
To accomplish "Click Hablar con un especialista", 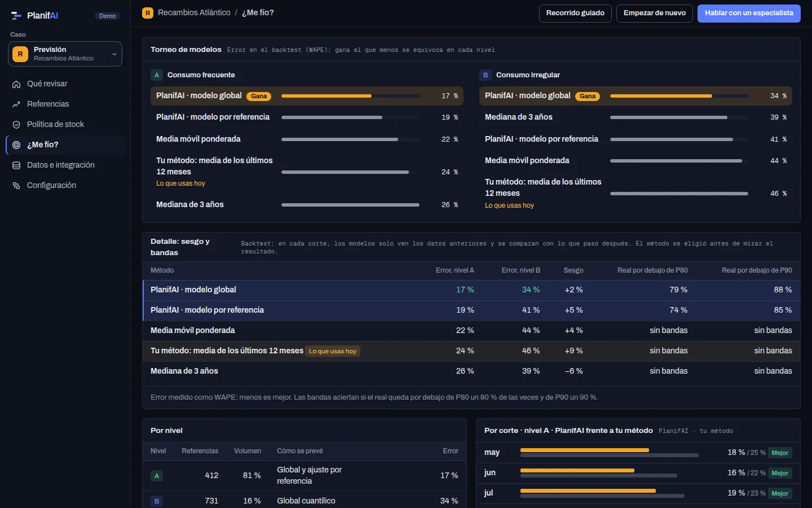I will point(749,14).
